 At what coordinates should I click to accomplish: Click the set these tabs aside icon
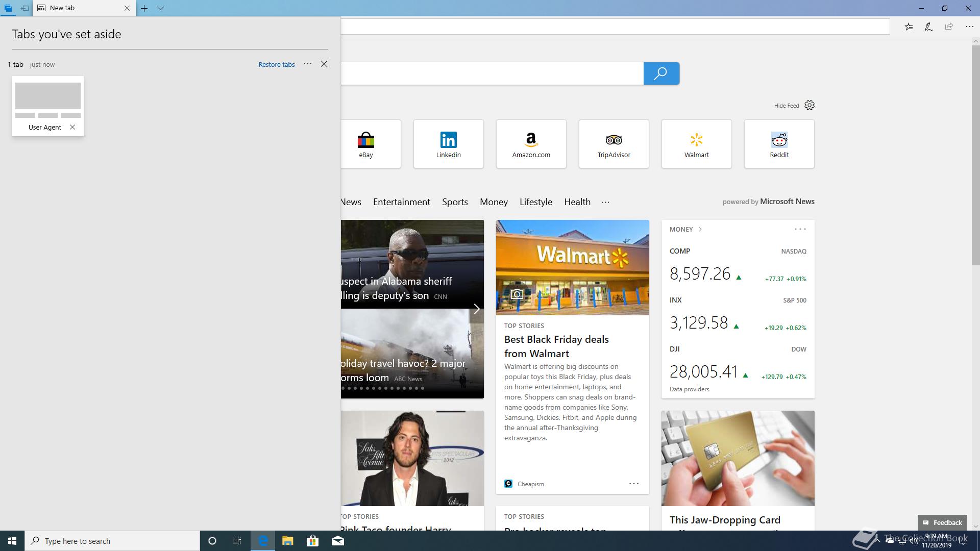pyautogui.click(x=24, y=8)
